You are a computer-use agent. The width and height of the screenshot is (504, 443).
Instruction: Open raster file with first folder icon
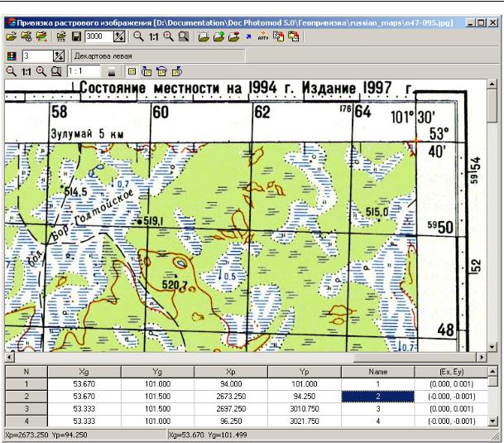pyautogui.click(x=11, y=36)
